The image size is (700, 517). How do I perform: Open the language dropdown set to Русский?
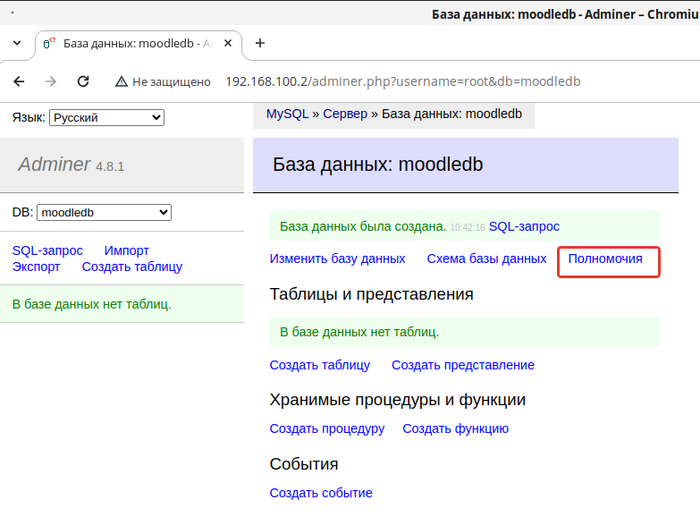[x=107, y=117]
